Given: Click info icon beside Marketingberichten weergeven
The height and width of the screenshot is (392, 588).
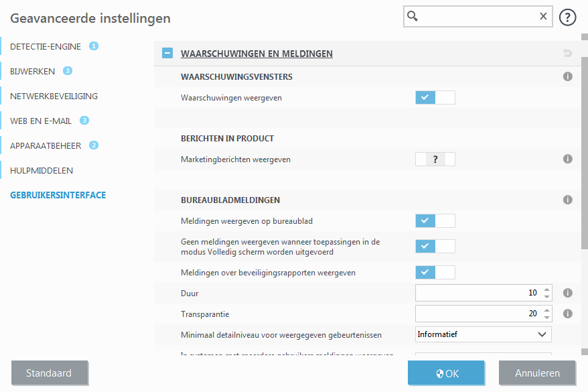Looking at the screenshot, I should pyautogui.click(x=567, y=159).
